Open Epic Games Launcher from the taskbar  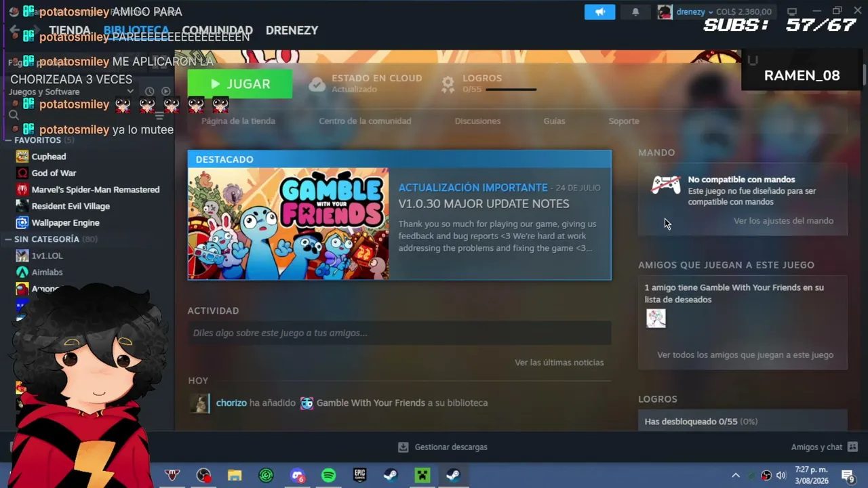tap(359, 475)
